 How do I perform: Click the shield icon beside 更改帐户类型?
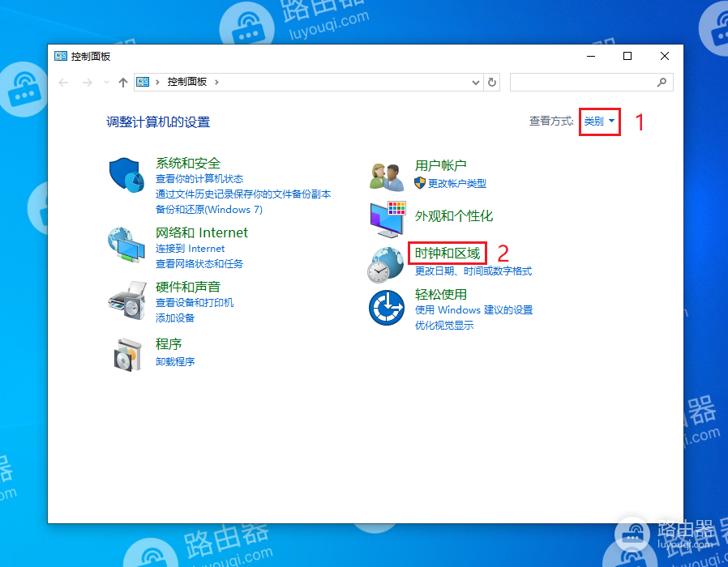[420, 183]
